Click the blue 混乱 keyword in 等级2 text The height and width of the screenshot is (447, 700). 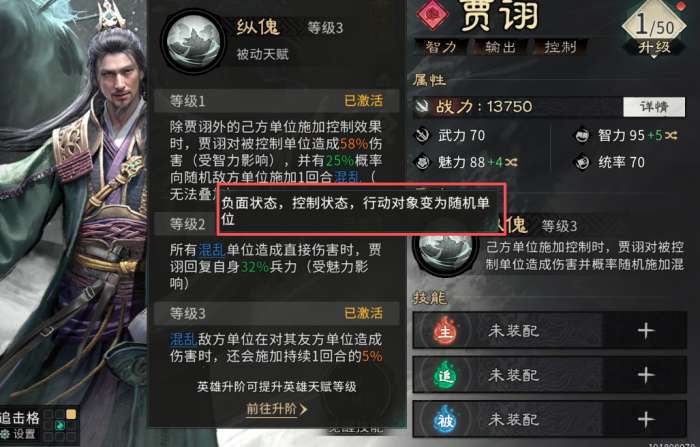pos(211,249)
